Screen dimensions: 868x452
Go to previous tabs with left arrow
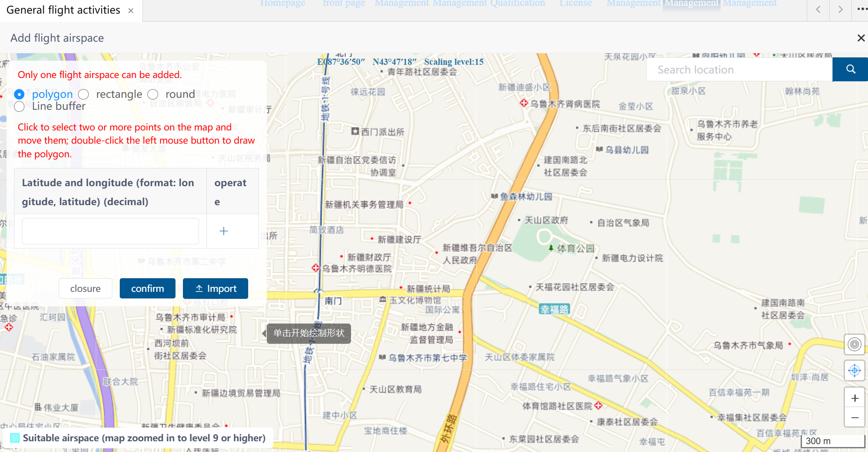[x=818, y=9]
